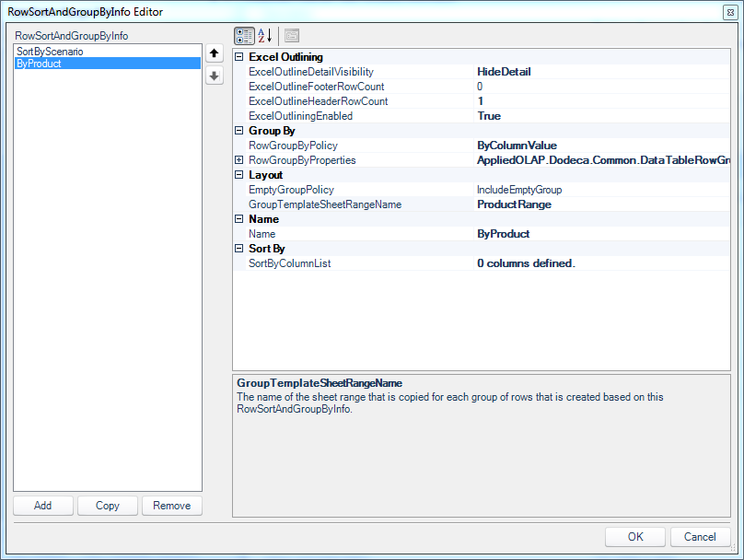Edit the GroupTemplateSheetRangeName value field

click(x=601, y=204)
